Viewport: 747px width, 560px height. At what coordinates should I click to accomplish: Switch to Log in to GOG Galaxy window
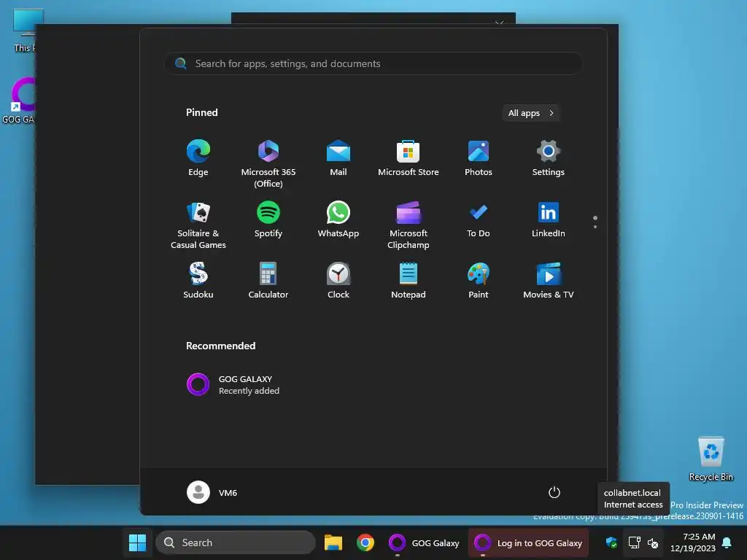(x=528, y=542)
